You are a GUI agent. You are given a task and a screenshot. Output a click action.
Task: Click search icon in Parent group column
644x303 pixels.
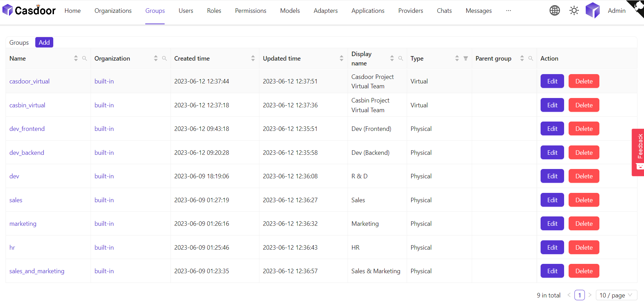coord(531,59)
